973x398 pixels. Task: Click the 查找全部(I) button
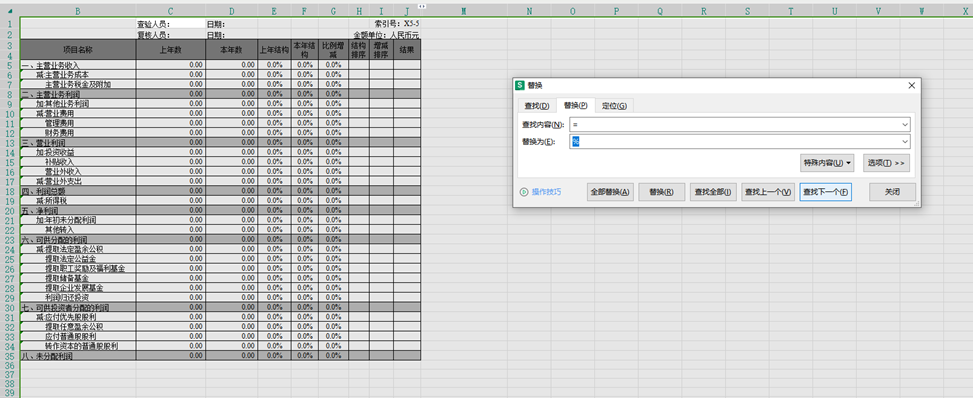click(x=713, y=192)
